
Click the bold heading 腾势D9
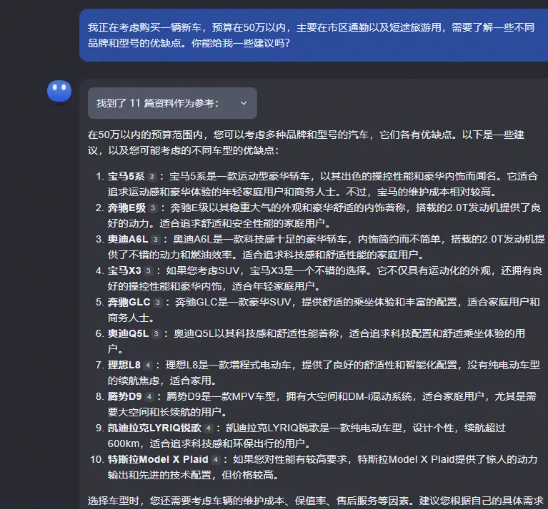pos(125,397)
